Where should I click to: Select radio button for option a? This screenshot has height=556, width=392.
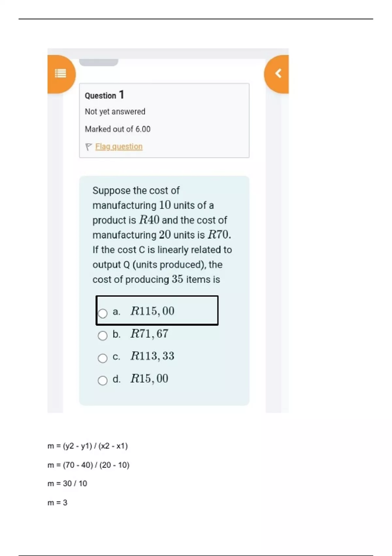pos(103,313)
